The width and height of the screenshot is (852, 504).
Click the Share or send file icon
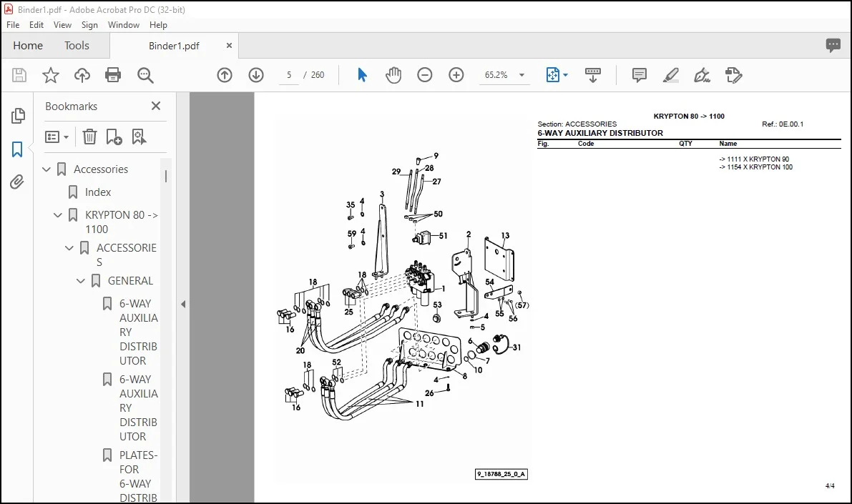[x=733, y=75]
